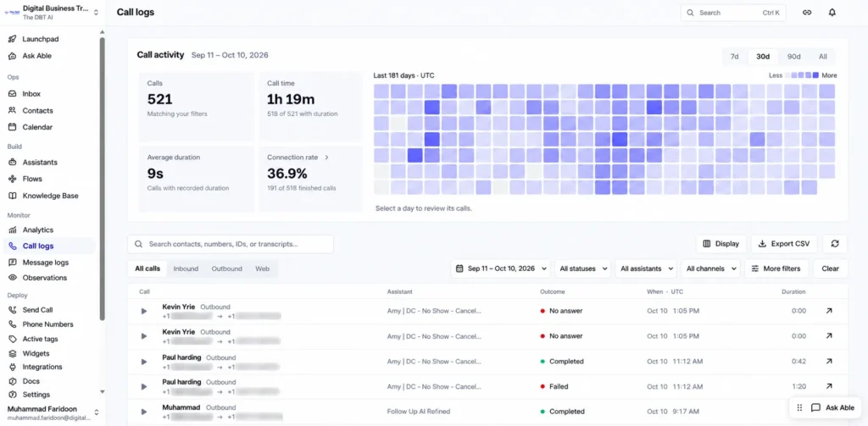Image resolution: width=868 pixels, height=426 pixels.
Task: Switch to Inbound tab
Action: click(x=186, y=268)
